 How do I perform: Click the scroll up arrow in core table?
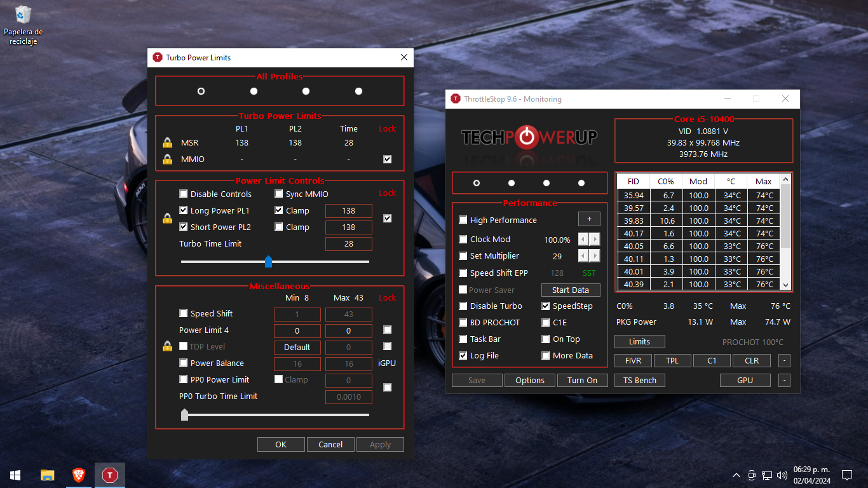[x=786, y=179]
